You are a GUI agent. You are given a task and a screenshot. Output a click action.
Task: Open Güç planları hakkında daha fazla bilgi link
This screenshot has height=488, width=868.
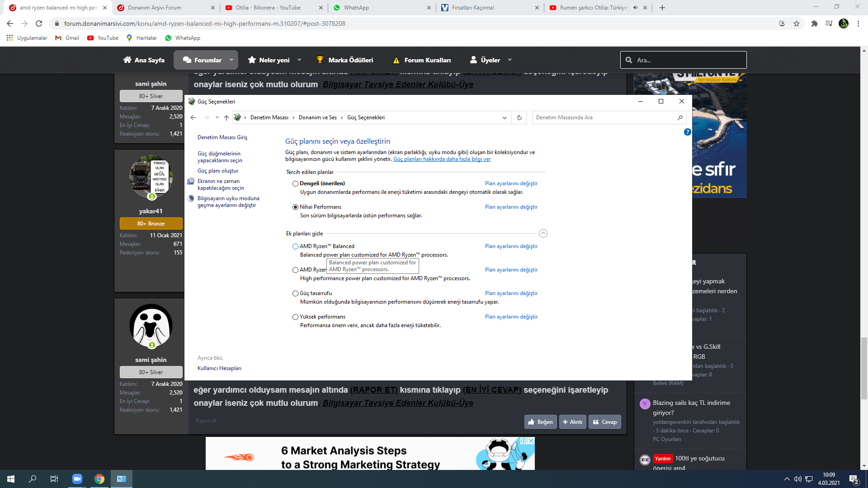tap(442, 159)
